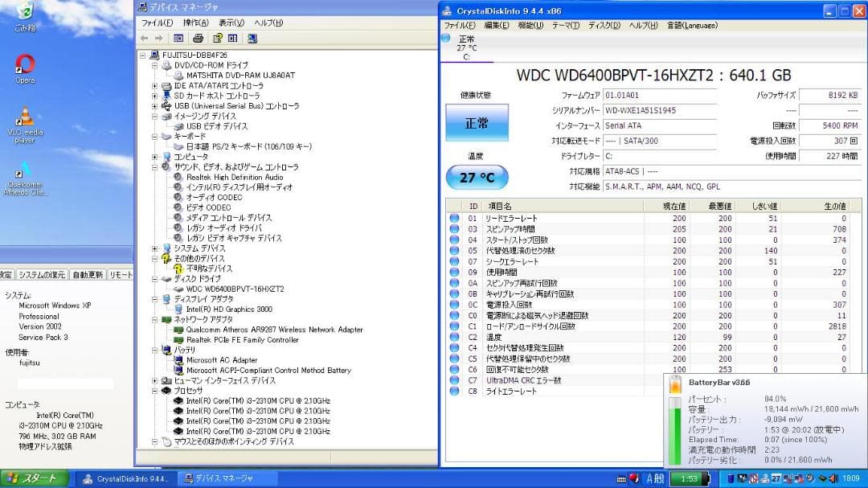Collapse the DVD/CD-ROM ドライブ node

click(x=155, y=65)
